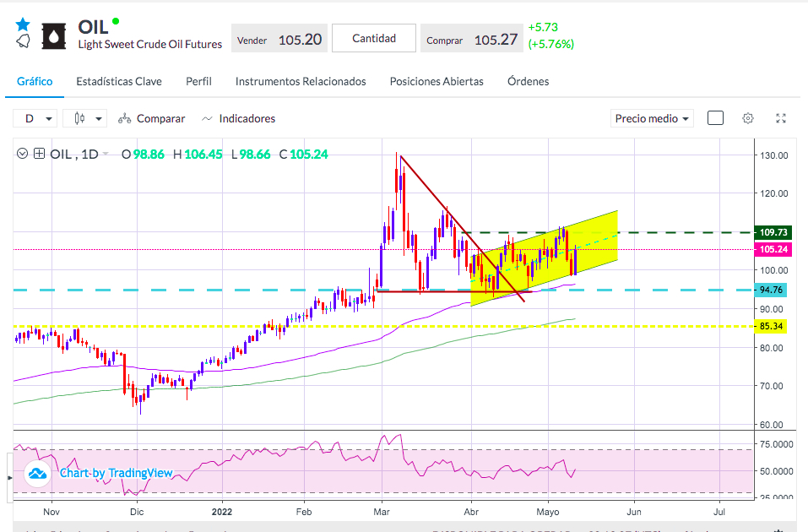Image resolution: width=808 pixels, height=532 pixels.
Task: Open the candlestick chart type selector
Action: tap(85, 118)
